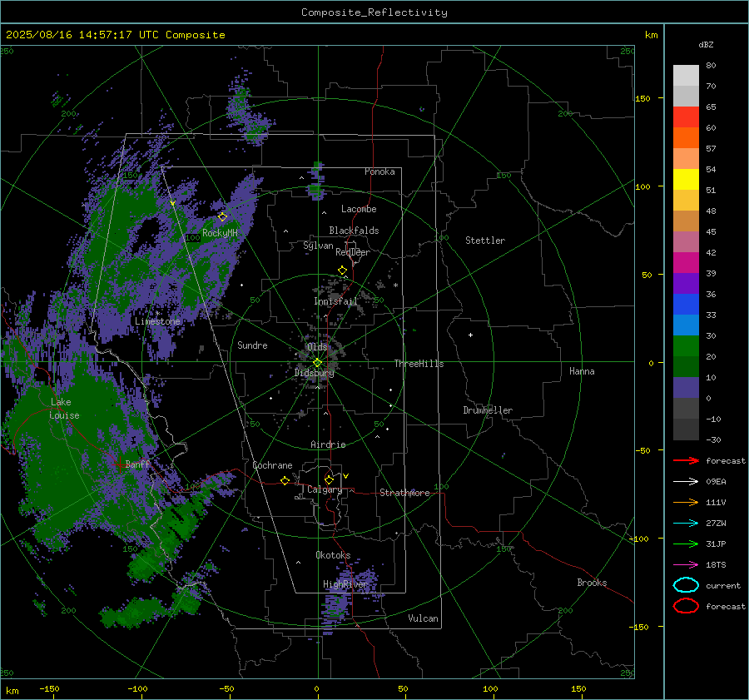Click the 2025/08/16 14:57:17 UTC timestamp

(x=82, y=34)
